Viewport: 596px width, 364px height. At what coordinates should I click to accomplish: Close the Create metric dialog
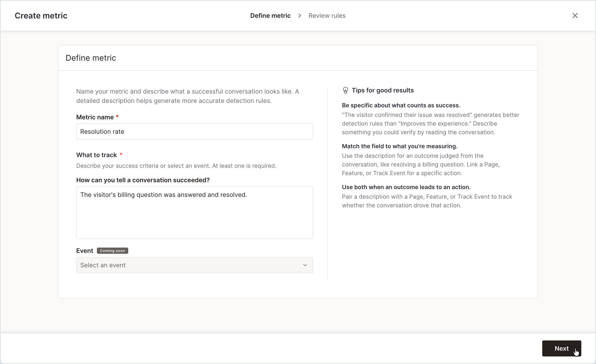(575, 16)
